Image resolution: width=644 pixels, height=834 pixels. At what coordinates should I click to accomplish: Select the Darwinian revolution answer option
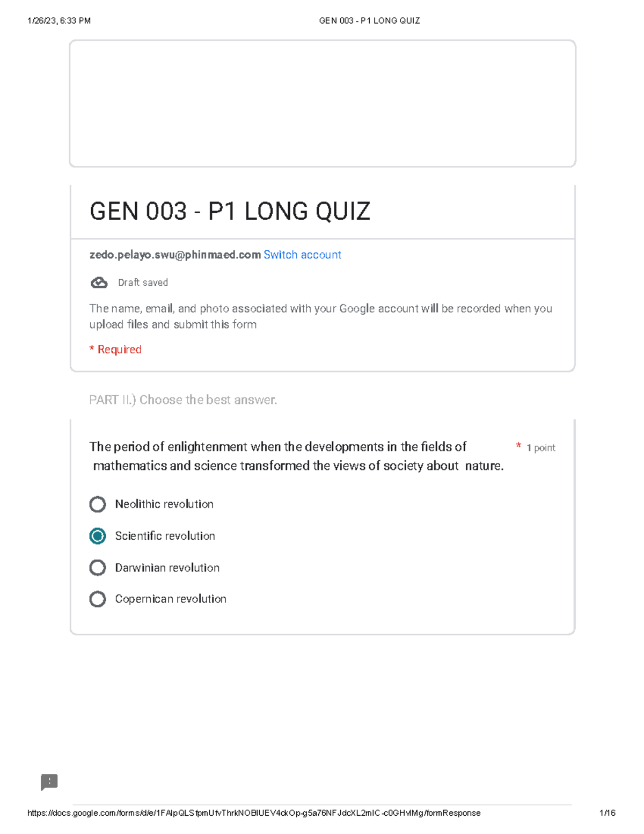coord(97,568)
